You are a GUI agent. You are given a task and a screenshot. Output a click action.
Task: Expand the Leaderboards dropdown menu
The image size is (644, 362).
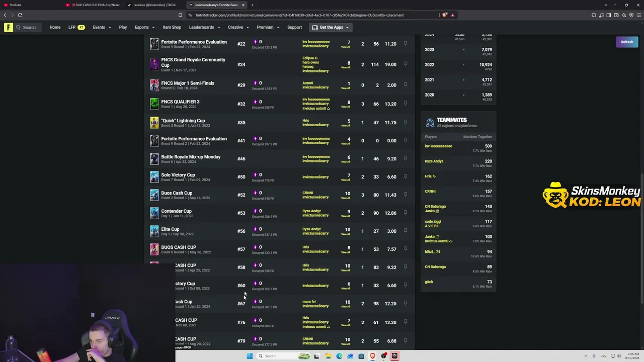(204, 27)
